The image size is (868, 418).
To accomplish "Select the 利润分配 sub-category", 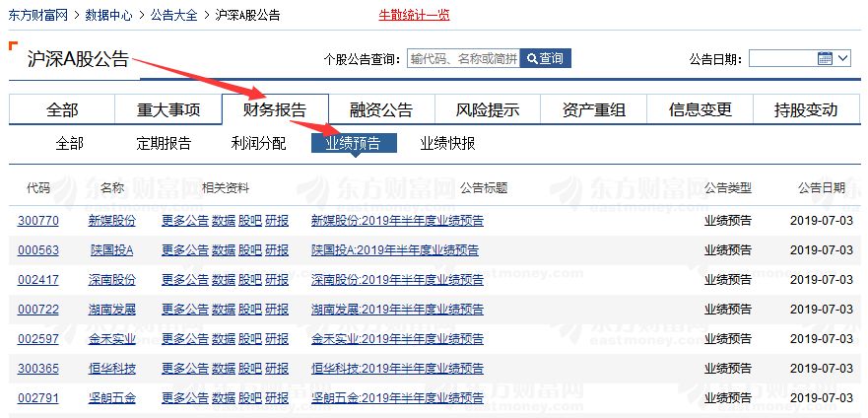I will point(258,143).
